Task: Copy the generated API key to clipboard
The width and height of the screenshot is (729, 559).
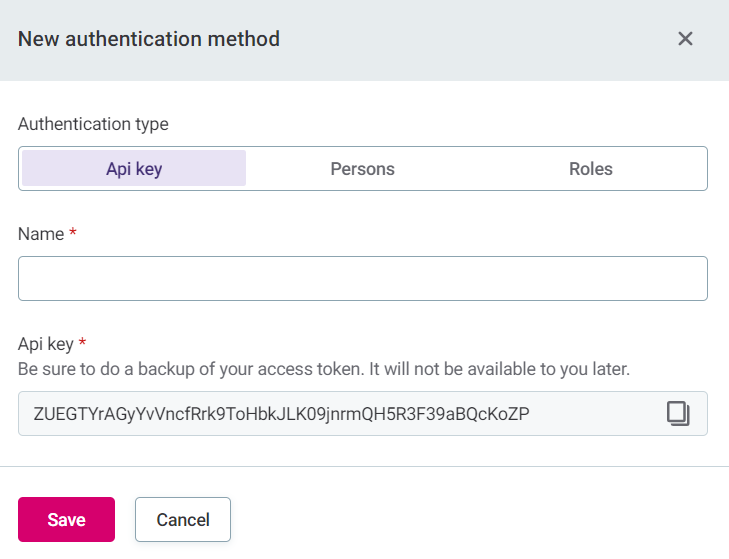Action: [x=678, y=413]
